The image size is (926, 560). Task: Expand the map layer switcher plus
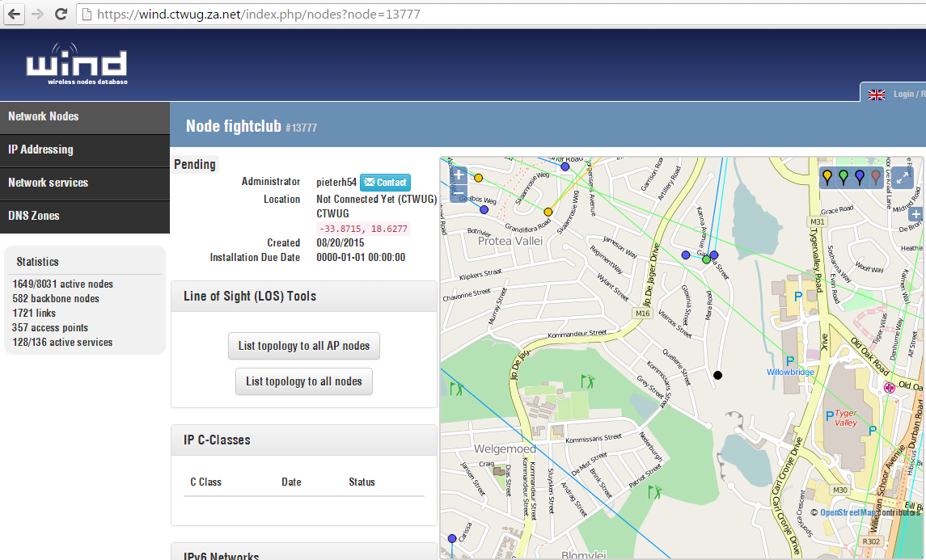915,214
